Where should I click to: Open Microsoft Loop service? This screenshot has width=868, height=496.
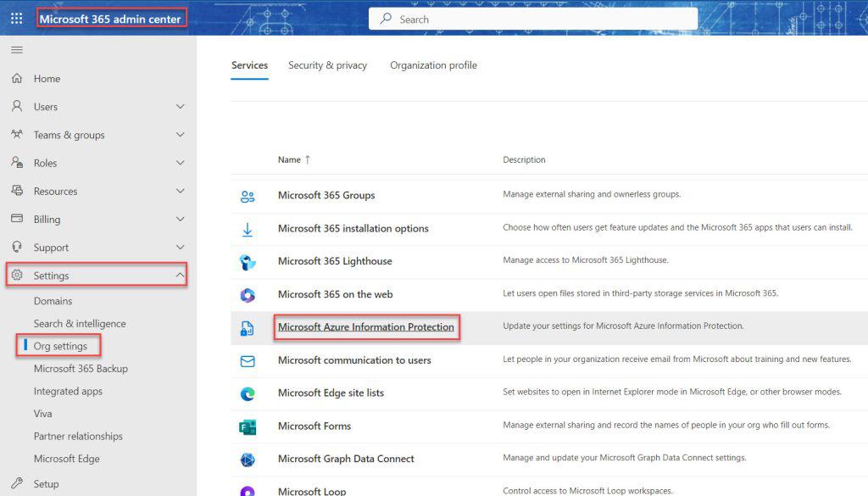pos(312,491)
